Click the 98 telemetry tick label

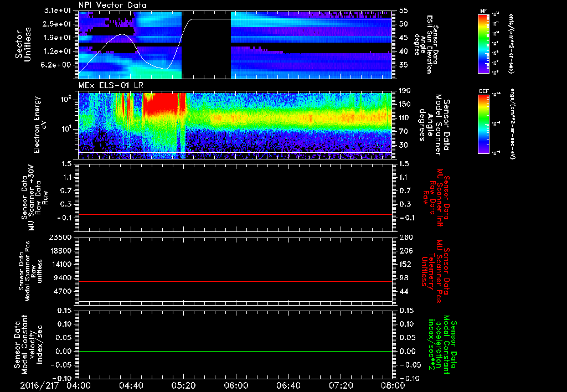point(404,278)
